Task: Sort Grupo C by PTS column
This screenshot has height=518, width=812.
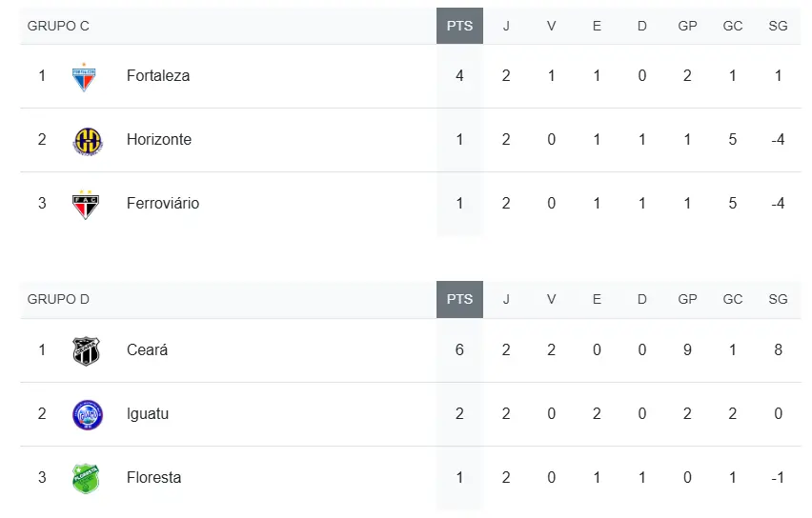Action: coord(459,26)
